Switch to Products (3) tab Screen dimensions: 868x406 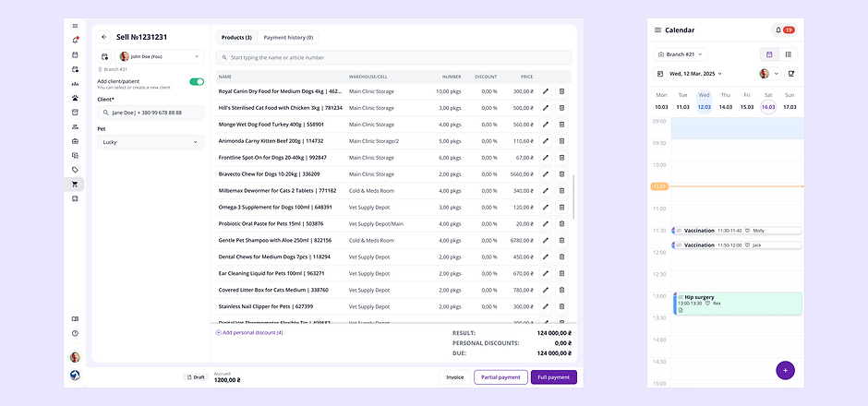point(236,38)
